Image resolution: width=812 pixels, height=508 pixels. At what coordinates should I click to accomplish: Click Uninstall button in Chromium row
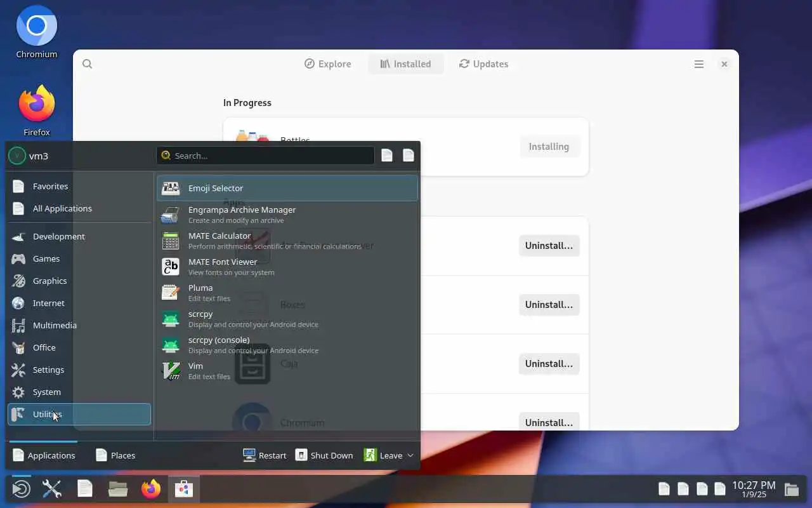click(549, 423)
